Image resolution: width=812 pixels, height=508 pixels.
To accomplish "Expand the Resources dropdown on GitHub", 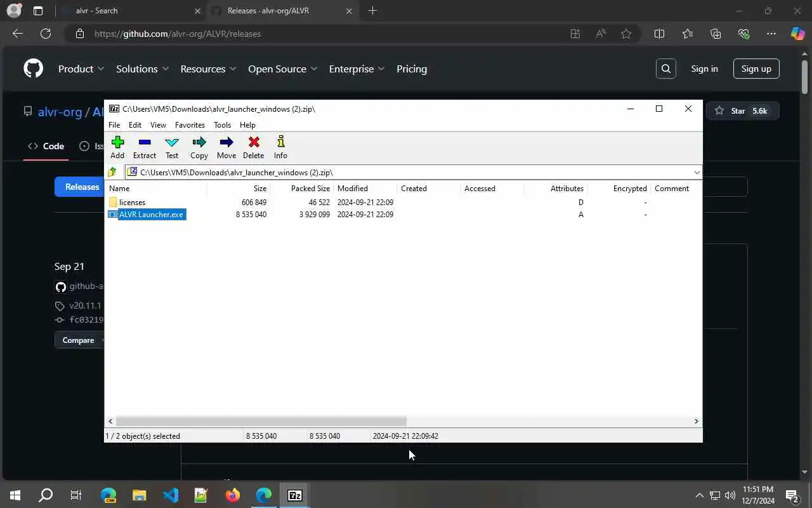I will click(x=208, y=69).
